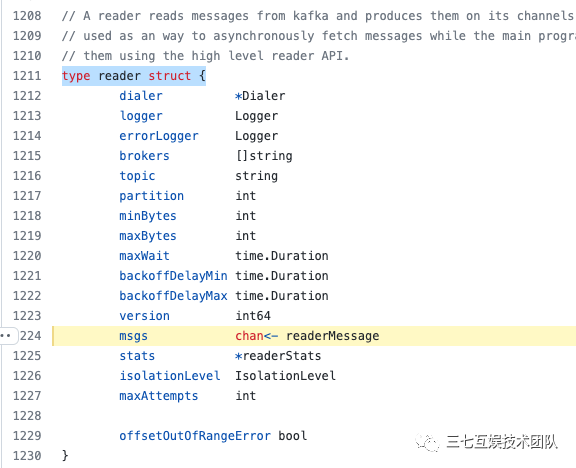
Task: Click the 'maxWait' field name
Action: click(144, 256)
